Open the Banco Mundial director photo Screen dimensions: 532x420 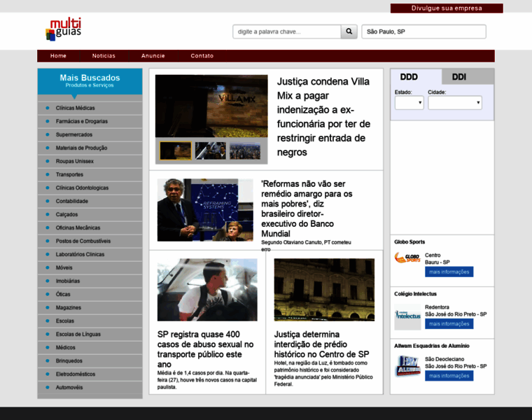(205, 210)
